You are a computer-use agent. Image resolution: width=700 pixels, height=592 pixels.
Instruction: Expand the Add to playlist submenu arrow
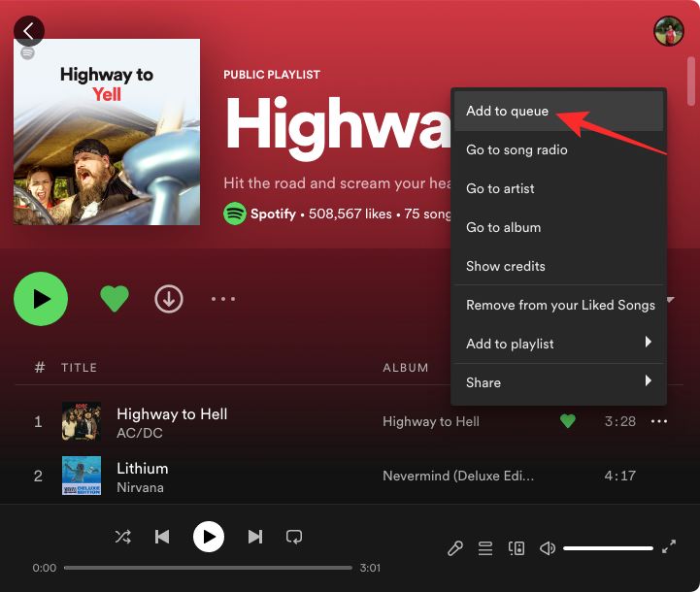point(649,343)
